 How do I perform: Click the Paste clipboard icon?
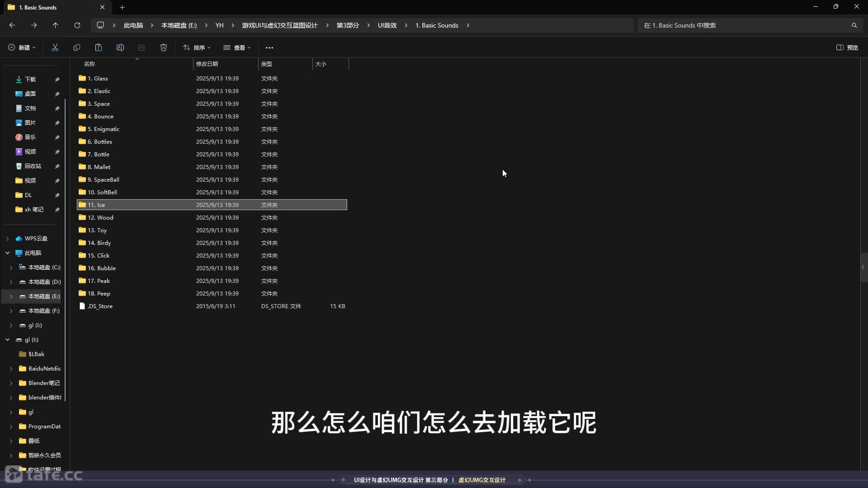pyautogui.click(x=99, y=47)
